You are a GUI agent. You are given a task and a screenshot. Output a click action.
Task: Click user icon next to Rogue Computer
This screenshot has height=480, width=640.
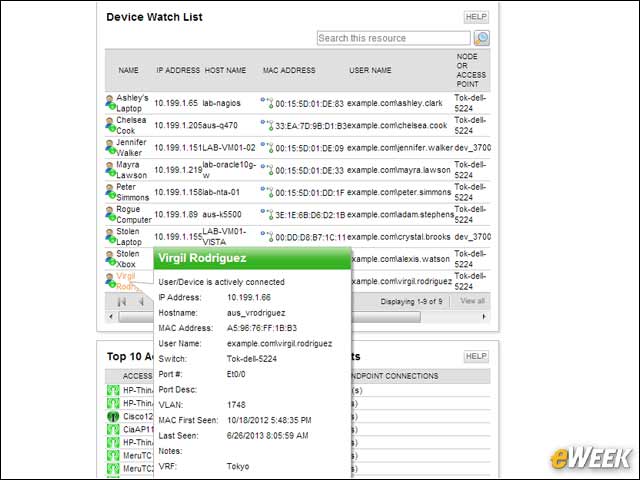[110, 214]
